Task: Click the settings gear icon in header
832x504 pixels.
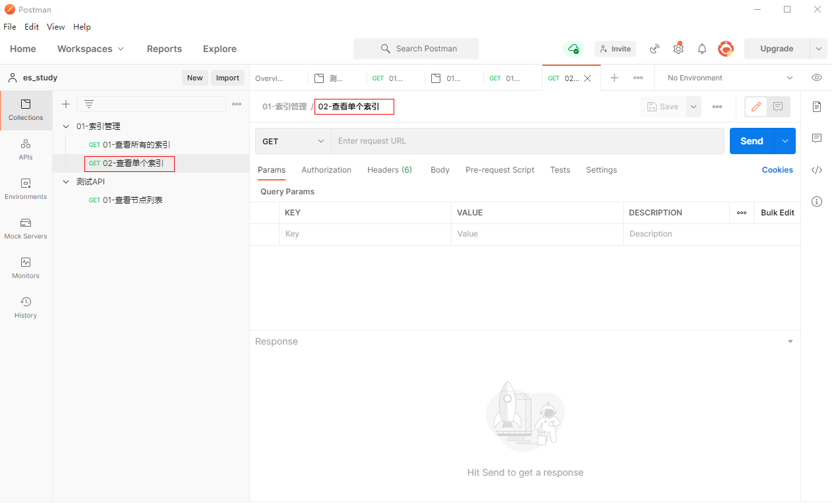Action: coord(678,49)
